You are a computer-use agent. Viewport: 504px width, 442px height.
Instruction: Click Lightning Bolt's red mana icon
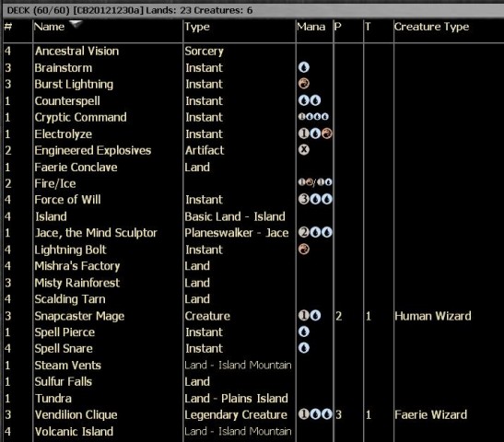coord(304,250)
